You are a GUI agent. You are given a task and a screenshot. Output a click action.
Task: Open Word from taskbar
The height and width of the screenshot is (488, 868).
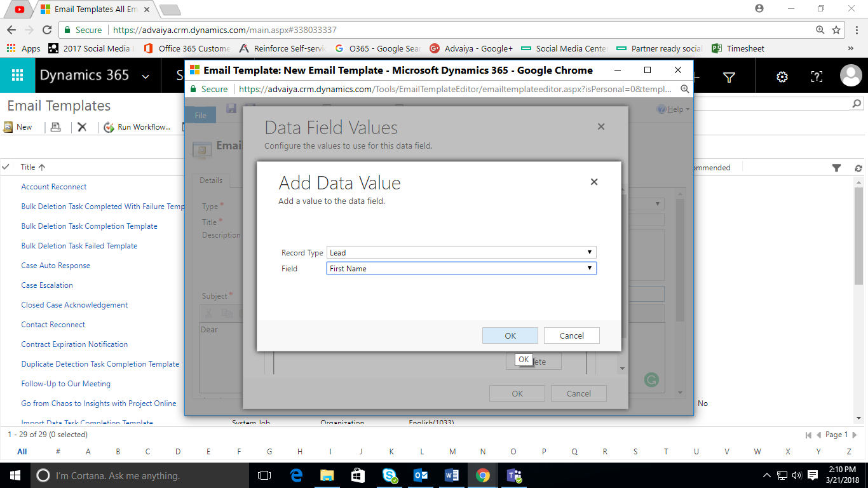[452, 475]
